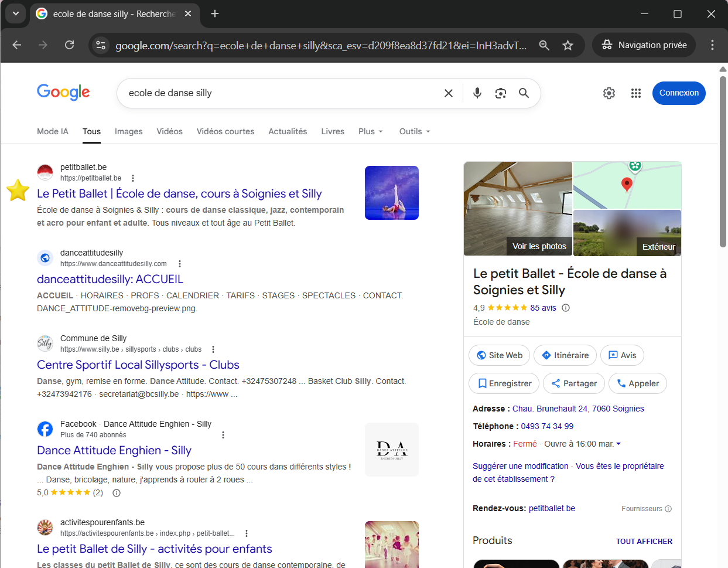Image resolution: width=728 pixels, height=568 pixels.
Task: Click the browser address bar URL
Action: (x=321, y=45)
